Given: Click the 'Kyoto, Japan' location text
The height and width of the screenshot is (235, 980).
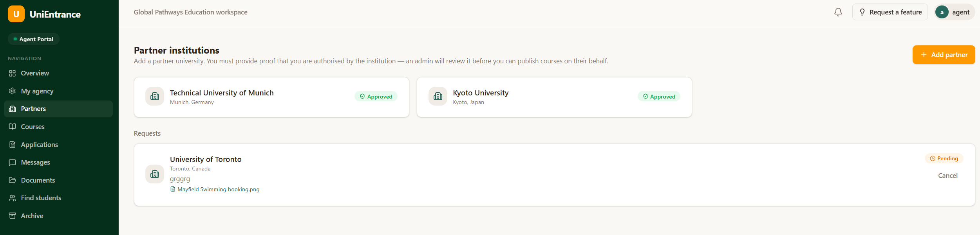Looking at the screenshot, I should click(x=468, y=102).
